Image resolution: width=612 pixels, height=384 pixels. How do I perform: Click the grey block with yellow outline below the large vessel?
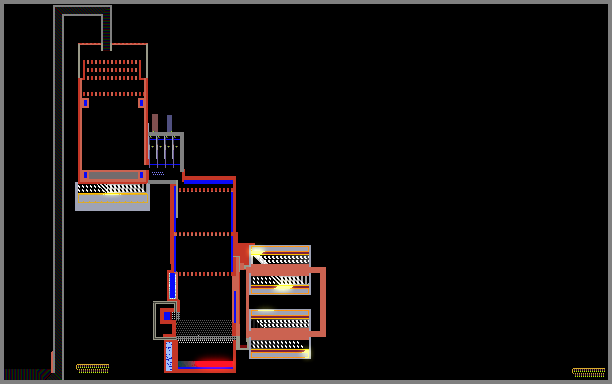(x=112, y=197)
